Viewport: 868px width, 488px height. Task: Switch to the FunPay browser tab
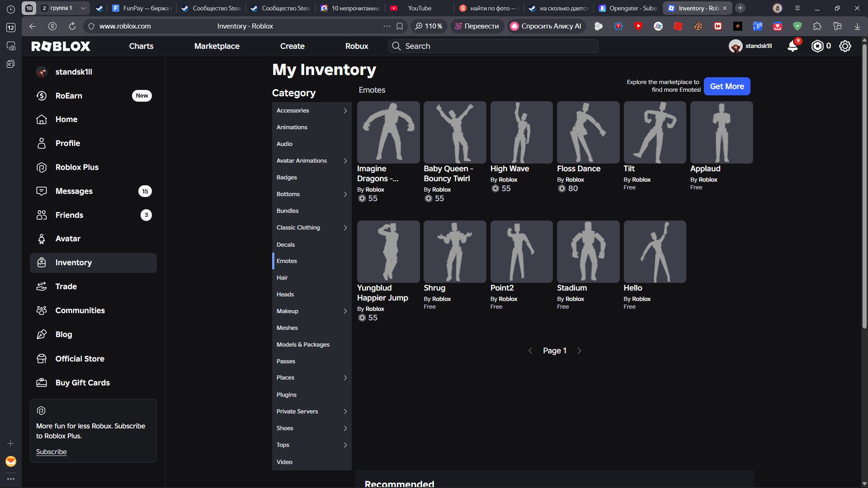(142, 8)
